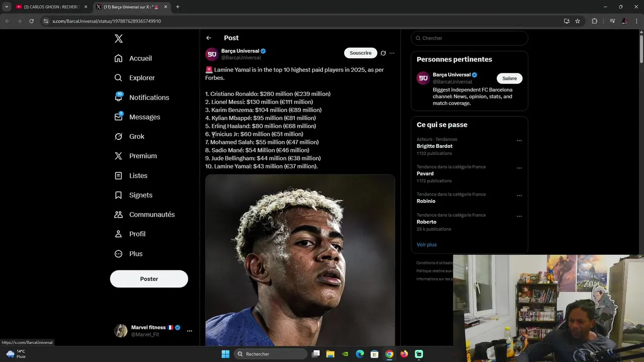Close the Barça Universal sur X tab
The width and height of the screenshot is (644, 362).
166,7
